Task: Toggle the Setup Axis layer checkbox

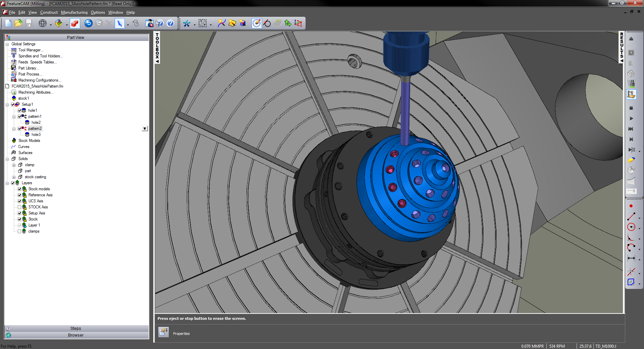Action: click(19, 213)
